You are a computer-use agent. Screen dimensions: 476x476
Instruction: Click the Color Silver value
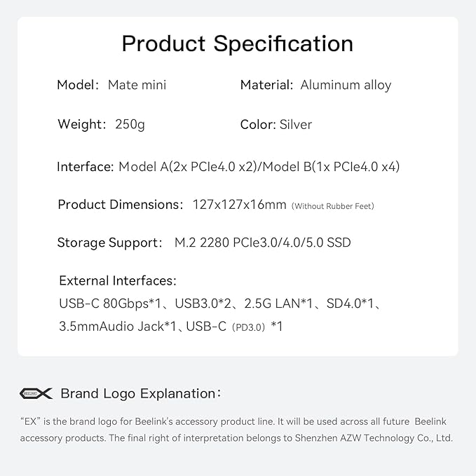click(295, 124)
